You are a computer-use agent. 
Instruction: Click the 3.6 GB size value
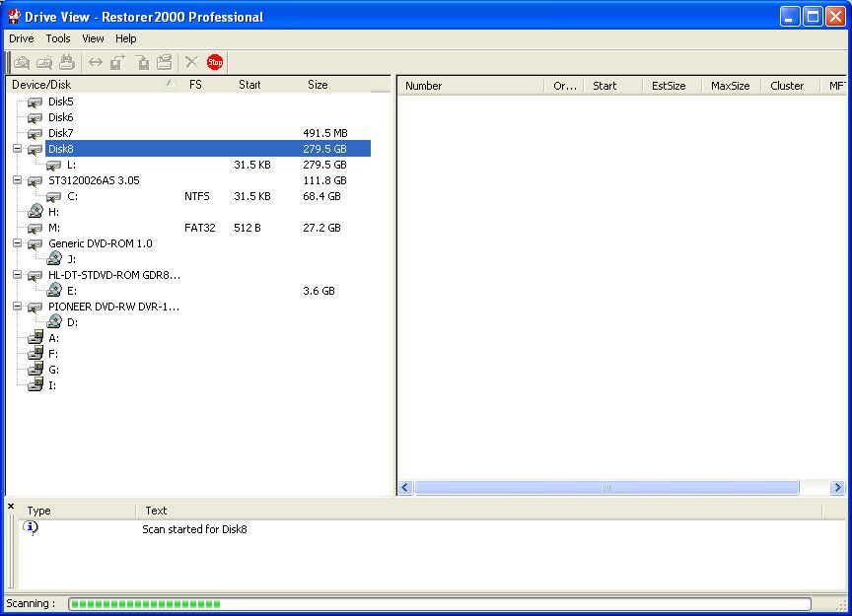(x=319, y=291)
